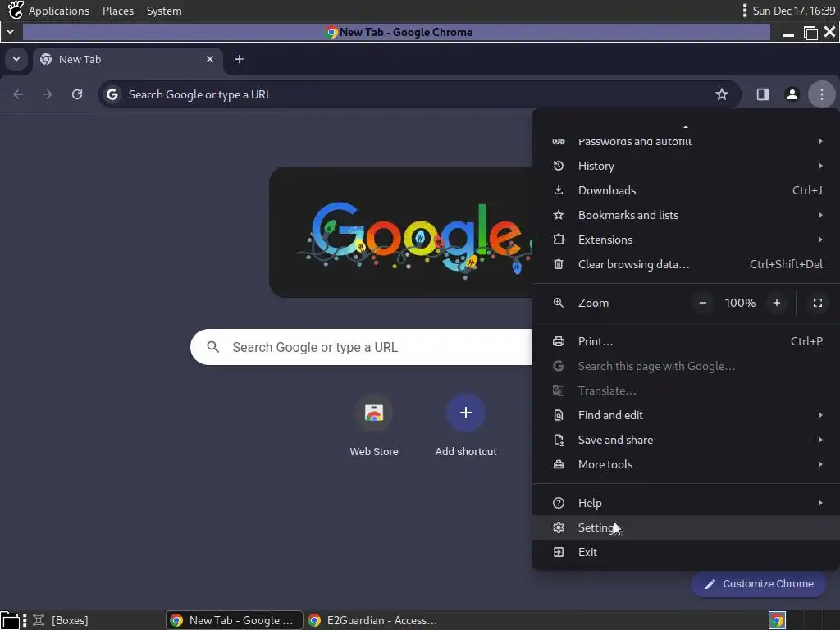Click the Settings gear icon
The height and width of the screenshot is (630, 840).
tap(558, 527)
